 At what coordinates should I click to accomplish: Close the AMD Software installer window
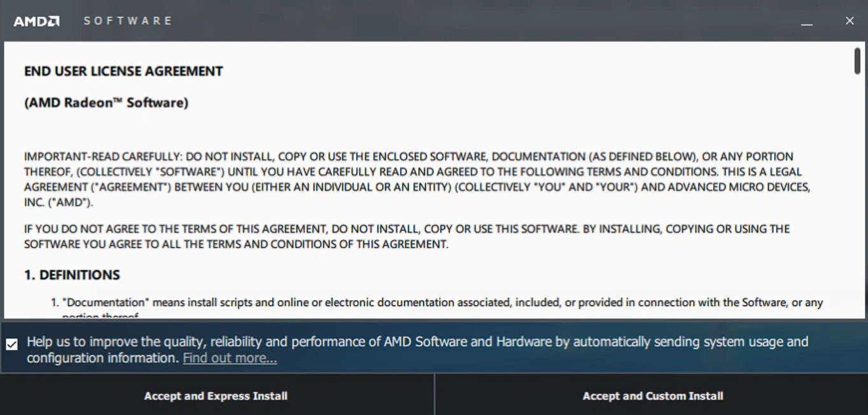(850, 21)
